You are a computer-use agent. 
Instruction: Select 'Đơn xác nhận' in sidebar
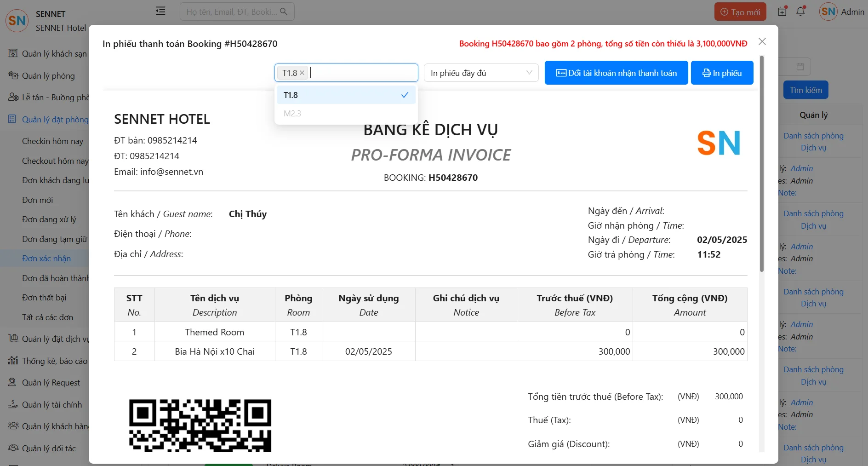point(46,259)
